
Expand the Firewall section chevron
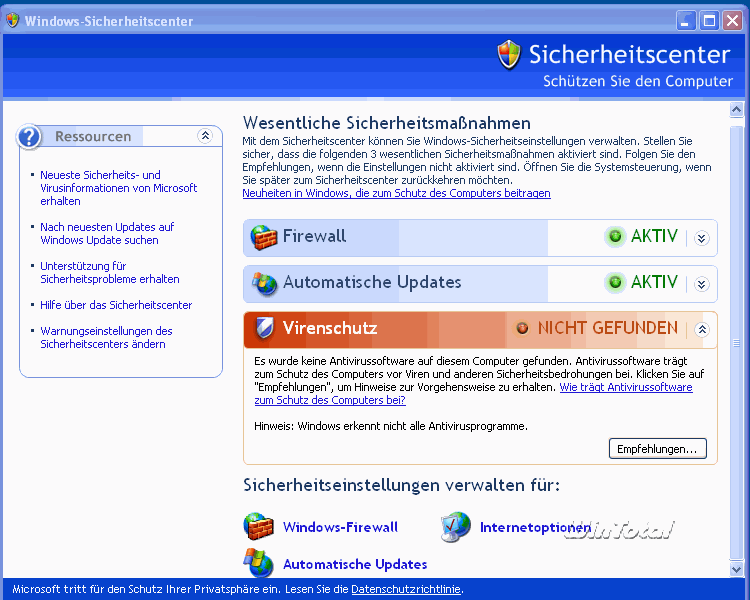pos(702,238)
